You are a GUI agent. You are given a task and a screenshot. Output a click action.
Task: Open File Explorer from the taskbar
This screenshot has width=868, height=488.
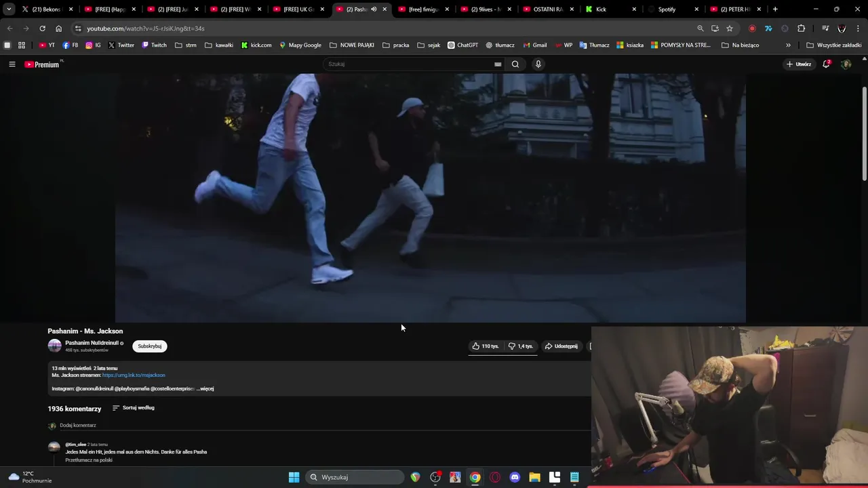pyautogui.click(x=534, y=477)
